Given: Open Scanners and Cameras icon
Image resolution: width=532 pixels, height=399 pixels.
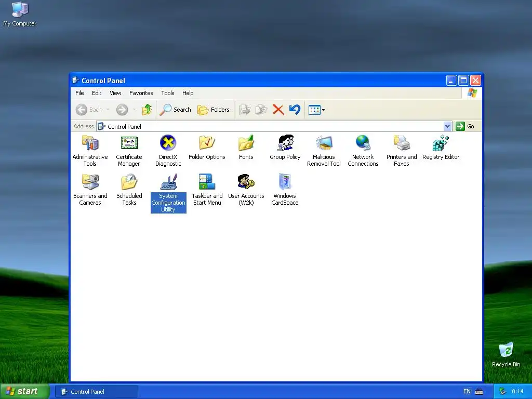Looking at the screenshot, I should point(90,190).
